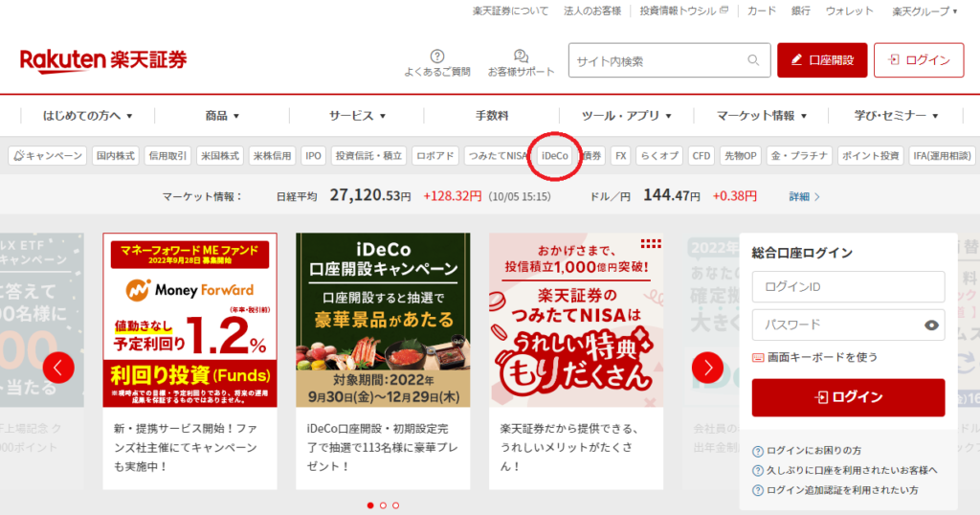Select the らくオプ tag
This screenshot has width=980, height=515.
point(659,156)
